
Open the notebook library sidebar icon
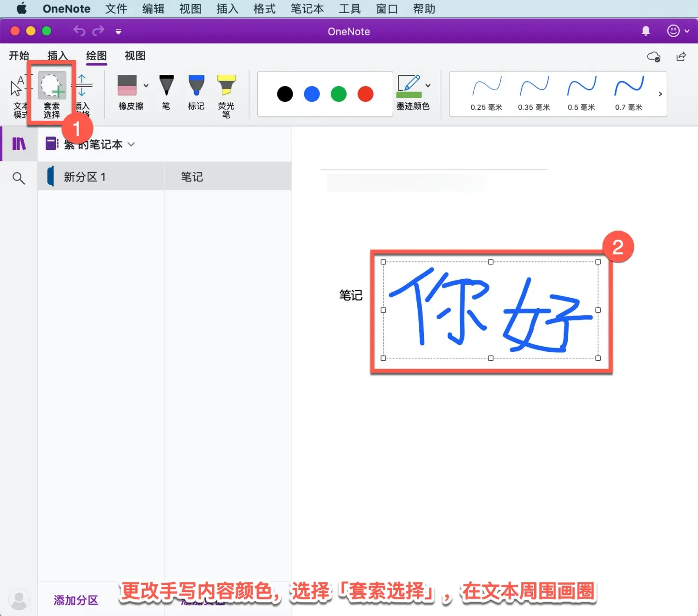[x=19, y=144]
